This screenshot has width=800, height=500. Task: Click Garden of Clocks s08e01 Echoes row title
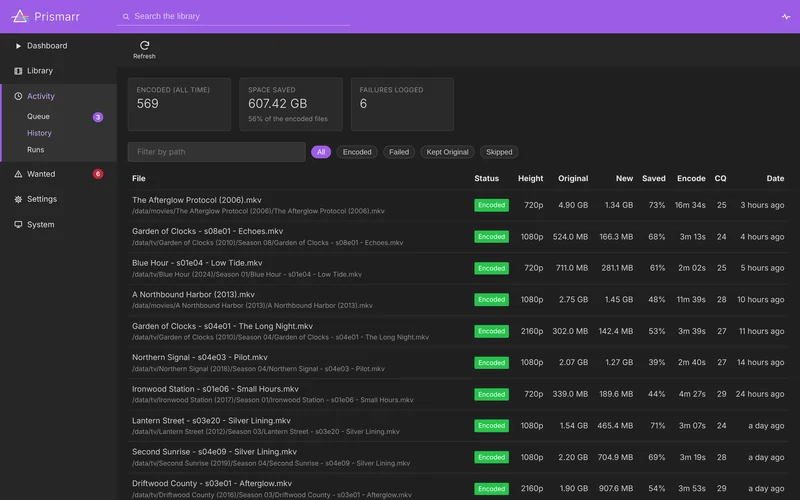click(x=207, y=231)
